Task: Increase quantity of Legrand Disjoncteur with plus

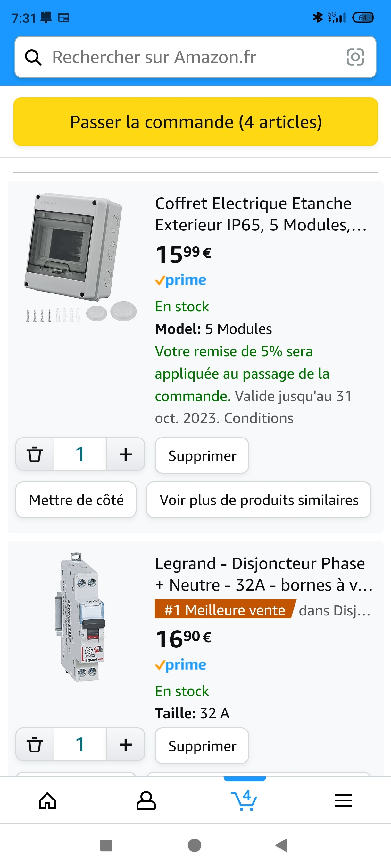Action: 126,744
